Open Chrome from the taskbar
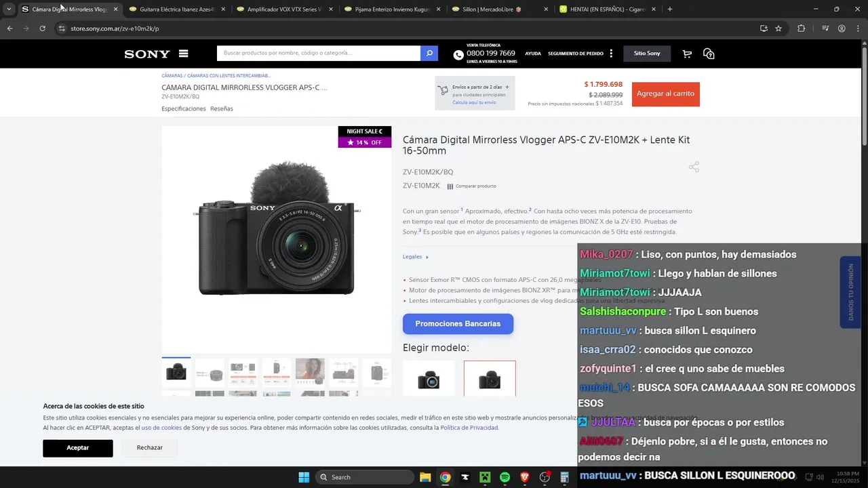The height and width of the screenshot is (488, 868). [445, 477]
